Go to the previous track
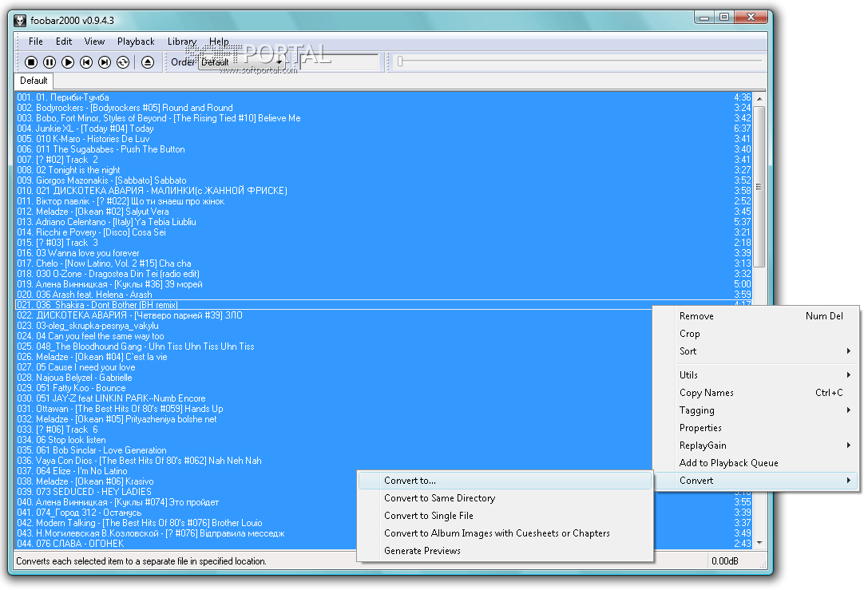Screen dimensions: 868x590 [x=85, y=62]
